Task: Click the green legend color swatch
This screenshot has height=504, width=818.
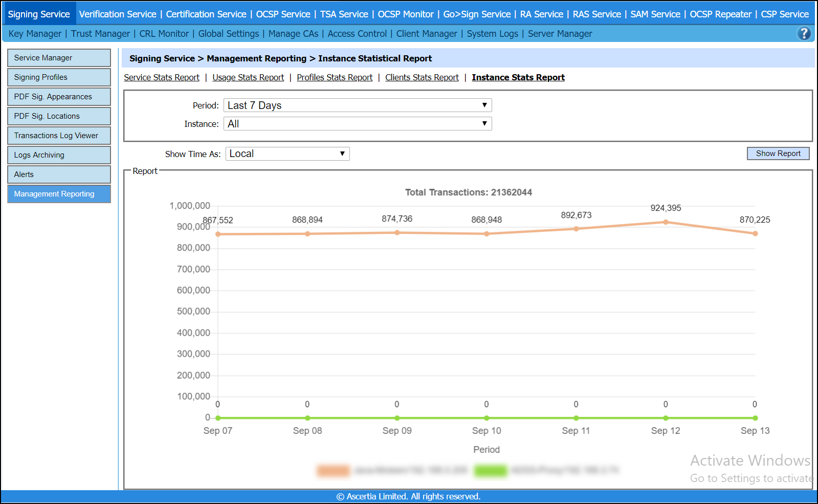Action: click(490, 470)
